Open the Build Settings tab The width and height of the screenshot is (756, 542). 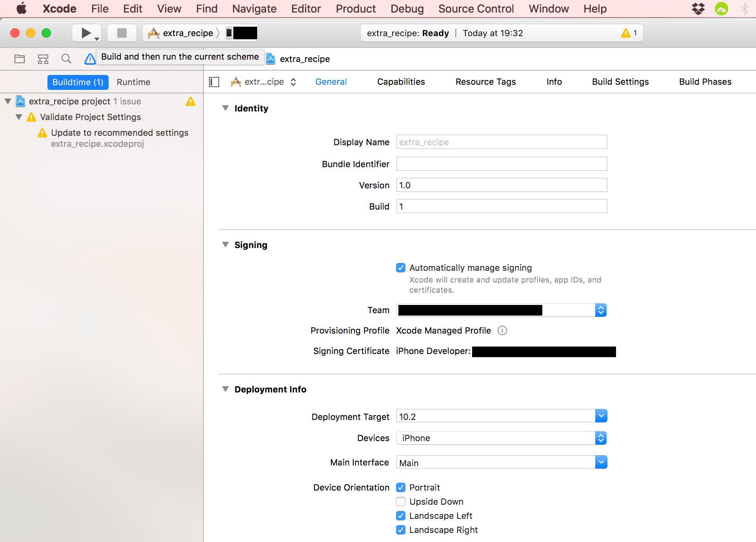[x=620, y=82]
